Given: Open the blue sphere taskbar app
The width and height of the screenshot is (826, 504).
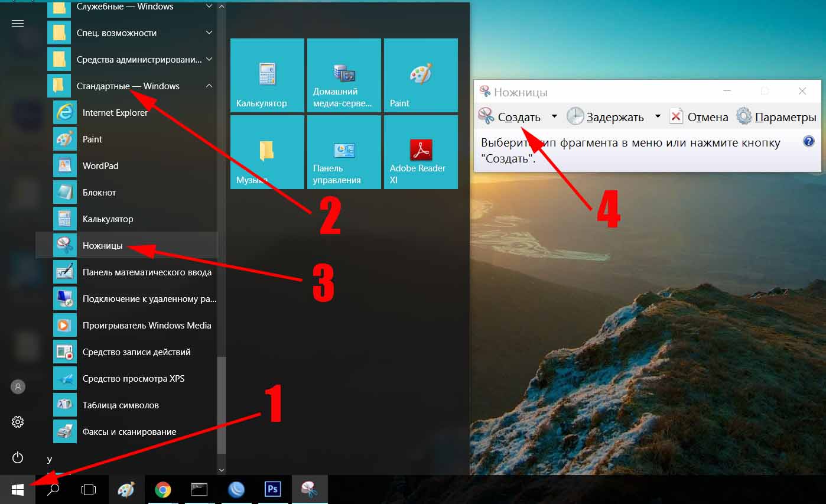Looking at the screenshot, I should point(236,489).
